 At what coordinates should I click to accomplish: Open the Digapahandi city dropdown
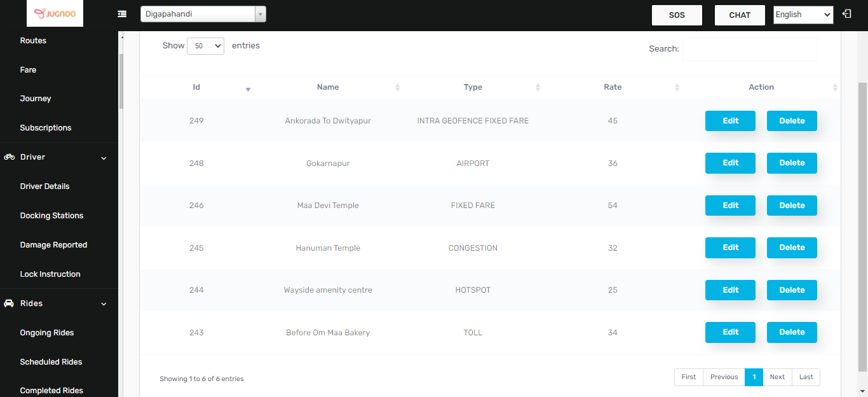(x=203, y=14)
